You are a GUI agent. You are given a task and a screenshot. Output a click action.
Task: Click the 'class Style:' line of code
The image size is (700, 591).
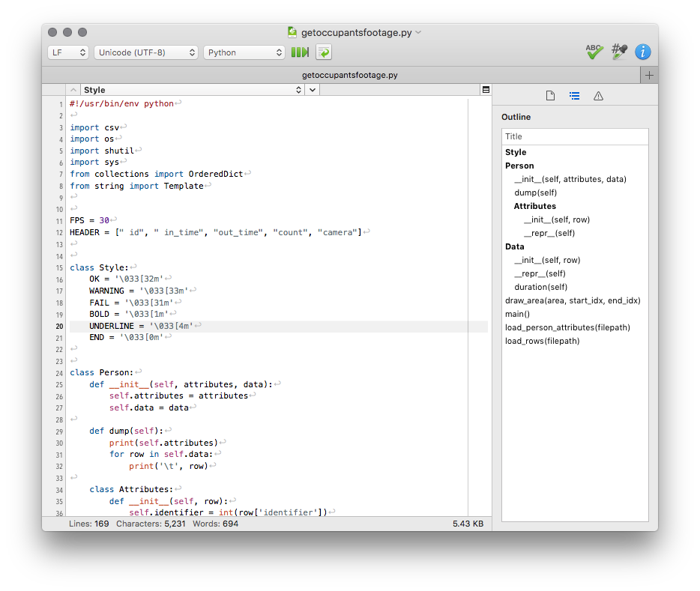tap(99, 267)
